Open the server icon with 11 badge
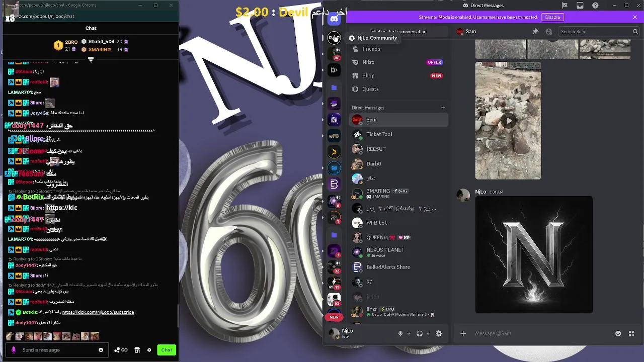The image size is (644, 362). tap(334, 283)
